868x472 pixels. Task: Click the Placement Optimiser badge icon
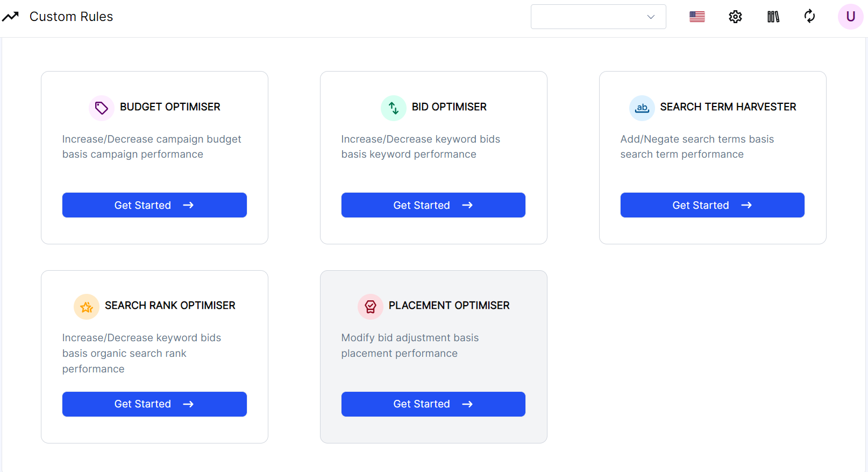(370, 307)
